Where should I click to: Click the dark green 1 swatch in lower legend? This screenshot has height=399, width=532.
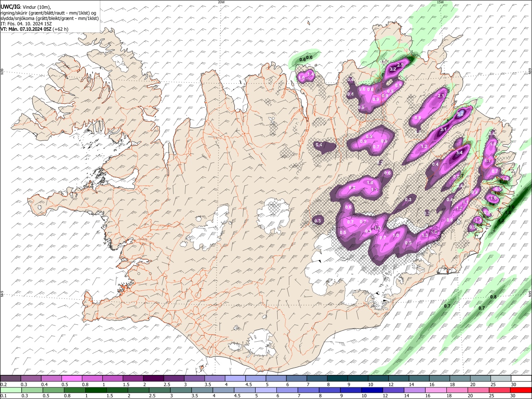[x=96, y=390]
